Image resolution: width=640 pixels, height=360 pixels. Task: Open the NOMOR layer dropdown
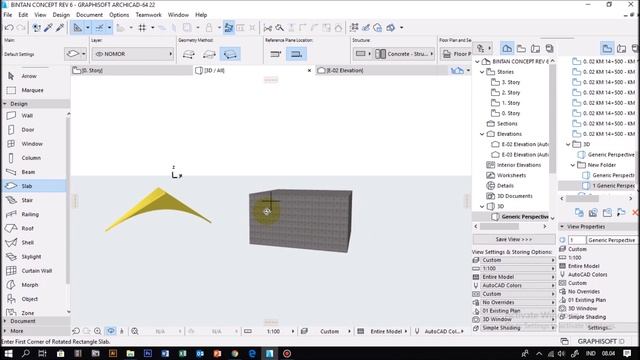[x=133, y=54]
